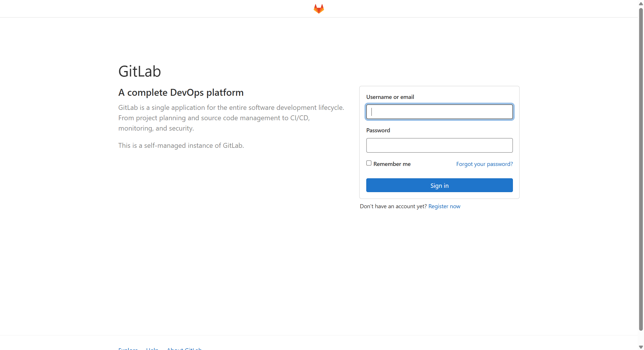Screen dimensions: 644x350
Task: Open the Help footer link
Action: tap(152, 349)
